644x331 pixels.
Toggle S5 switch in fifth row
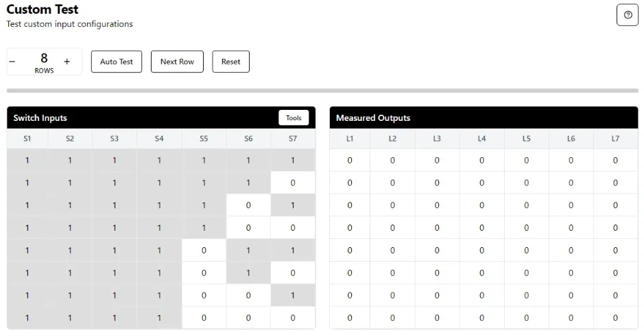point(204,251)
